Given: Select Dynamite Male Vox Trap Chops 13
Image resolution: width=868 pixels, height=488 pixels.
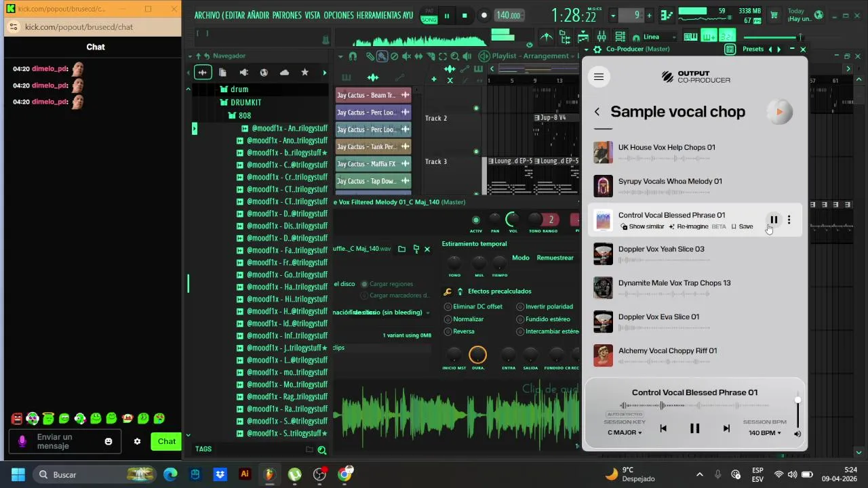Looking at the screenshot, I should pyautogui.click(x=694, y=287).
